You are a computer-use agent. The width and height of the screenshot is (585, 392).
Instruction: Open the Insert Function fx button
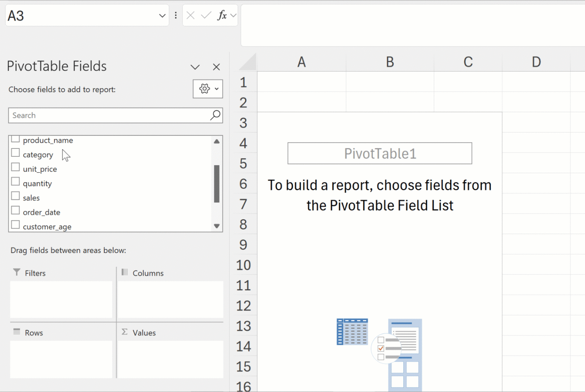click(x=222, y=15)
